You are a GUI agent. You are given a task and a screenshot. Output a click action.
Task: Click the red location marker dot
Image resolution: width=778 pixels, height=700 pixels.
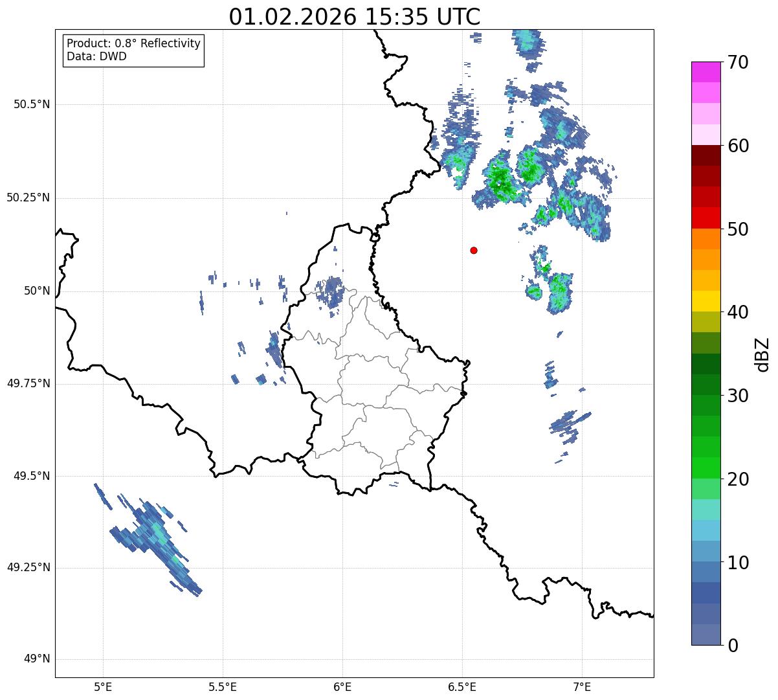tap(474, 250)
